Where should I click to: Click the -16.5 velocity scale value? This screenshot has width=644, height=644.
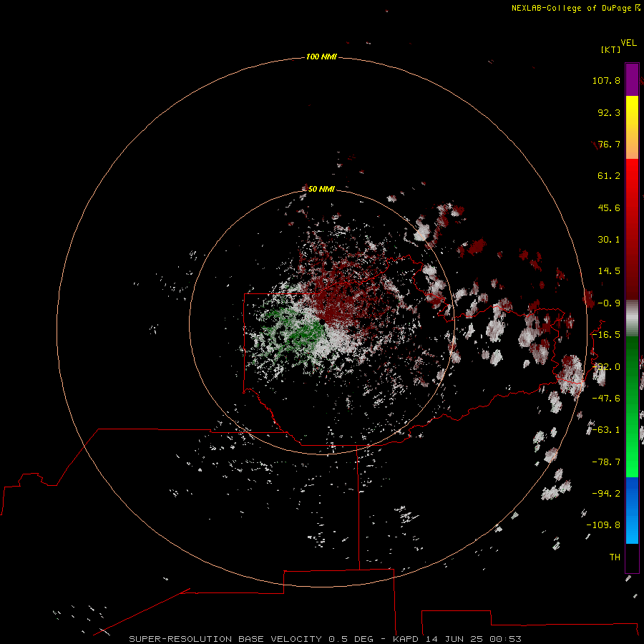(x=606, y=335)
